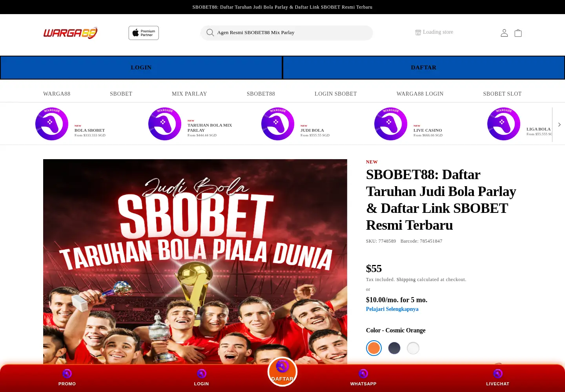Click the $55 price text
Image resolution: width=565 pixels, height=392 pixels.
click(374, 269)
